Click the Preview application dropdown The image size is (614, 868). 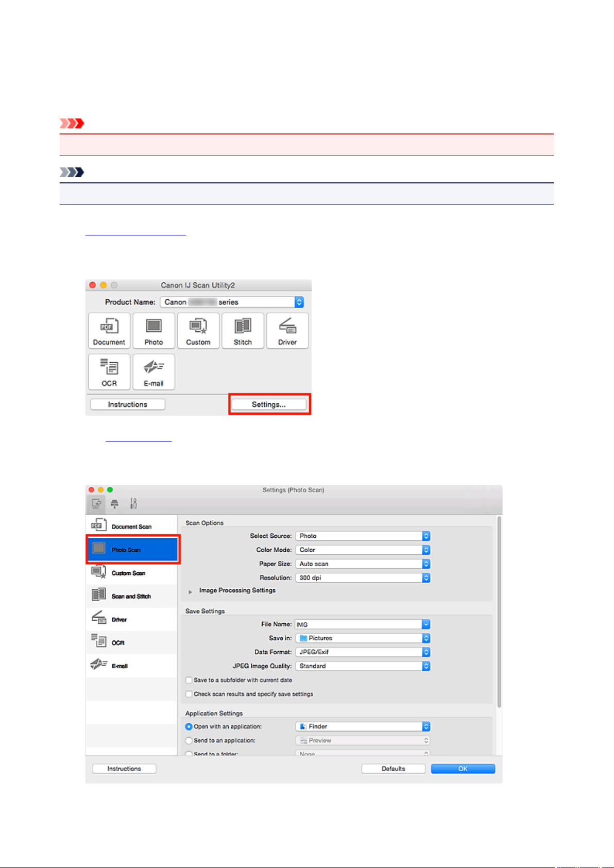[363, 740]
